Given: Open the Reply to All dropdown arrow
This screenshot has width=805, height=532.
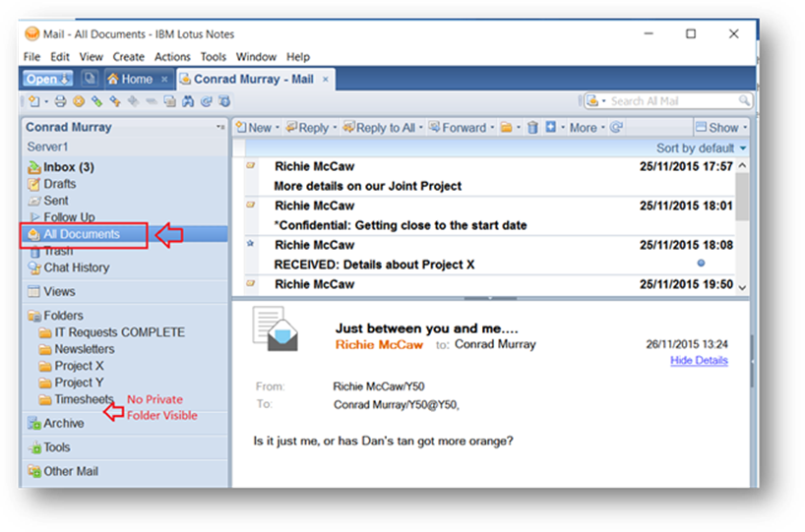Looking at the screenshot, I should click(421, 127).
